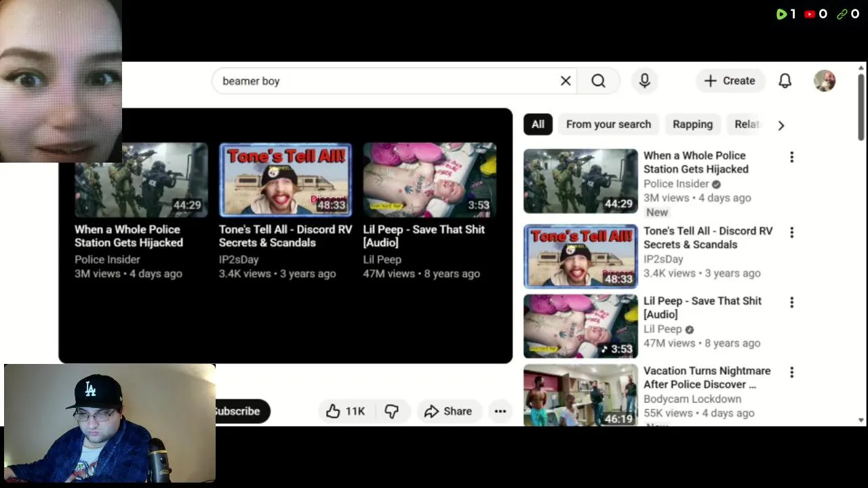868x488 pixels.
Task: Select the Rapping filter chip
Action: click(x=692, y=124)
